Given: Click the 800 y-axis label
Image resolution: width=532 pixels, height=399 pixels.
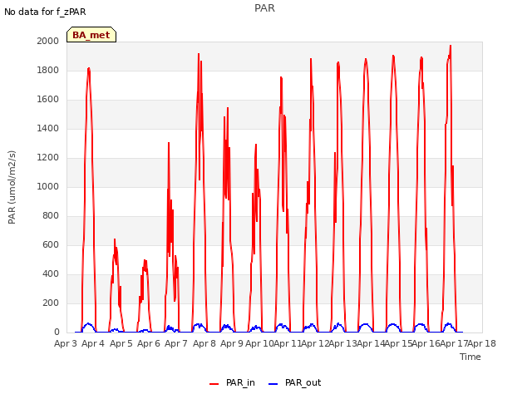Looking at the screenshot, I should (51, 216).
